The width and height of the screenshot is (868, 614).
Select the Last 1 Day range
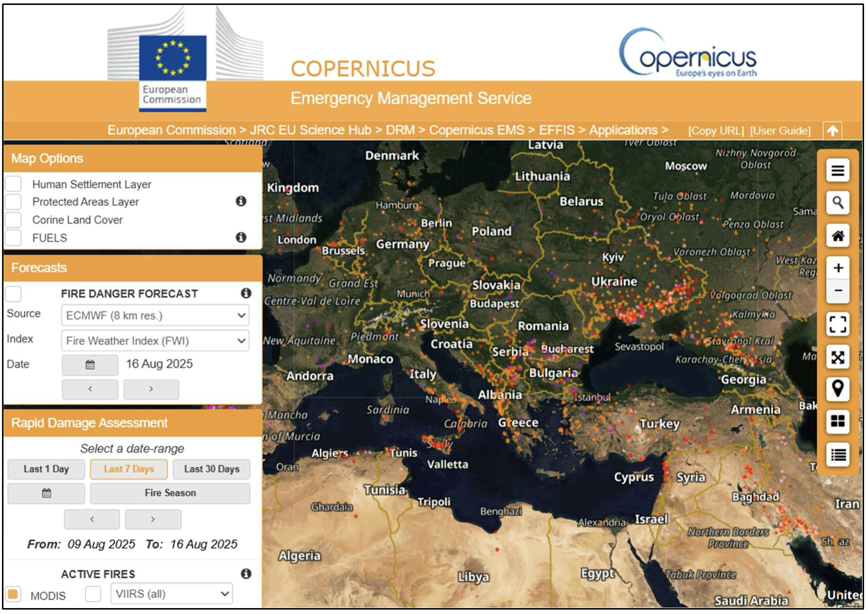(x=46, y=469)
